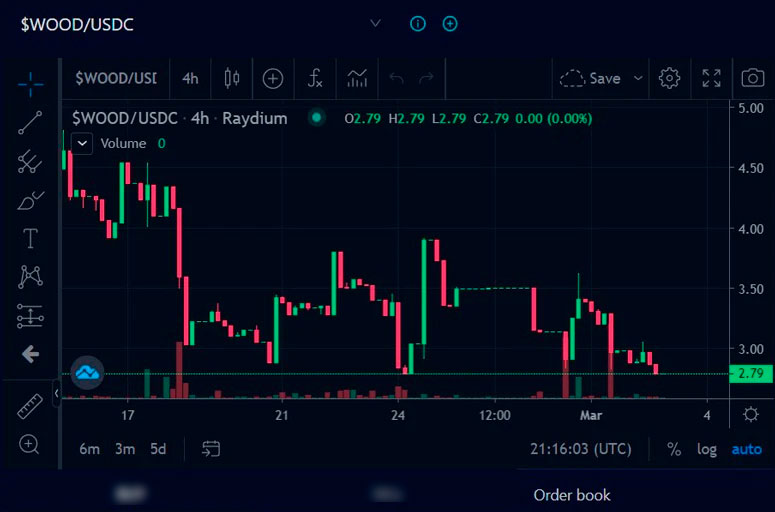
Task: Take a chart snapshot with camera icon
Action: point(753,78)
